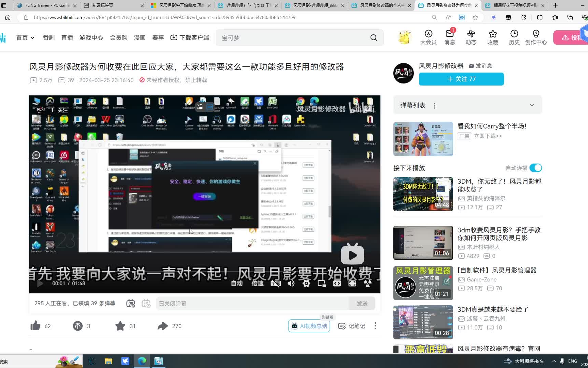Open the 3DM真是越来越不要脸了 video

[x=493, y=309]
